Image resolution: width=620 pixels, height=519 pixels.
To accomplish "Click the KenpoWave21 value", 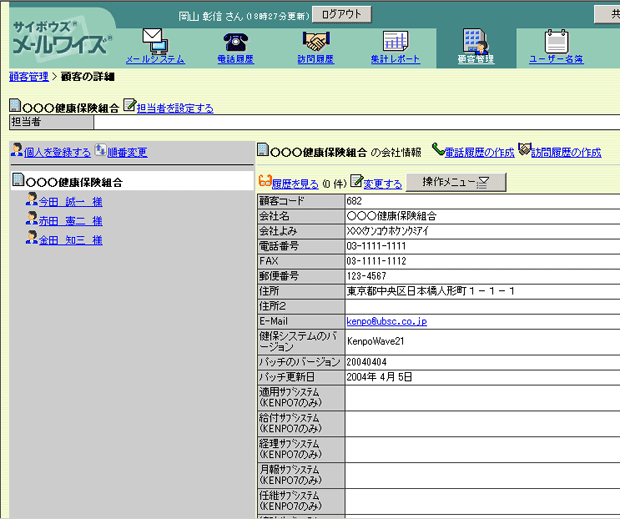I will (x=376, y=341).
